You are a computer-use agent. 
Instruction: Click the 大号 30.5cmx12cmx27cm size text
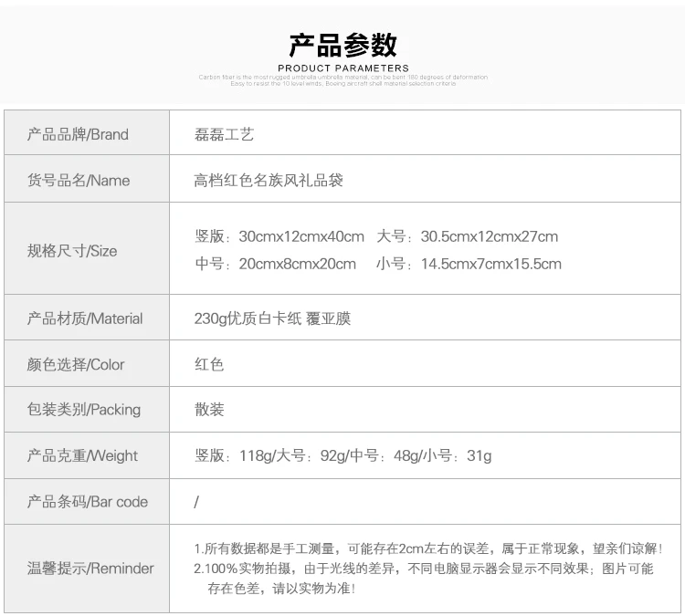tap(467, 236)
